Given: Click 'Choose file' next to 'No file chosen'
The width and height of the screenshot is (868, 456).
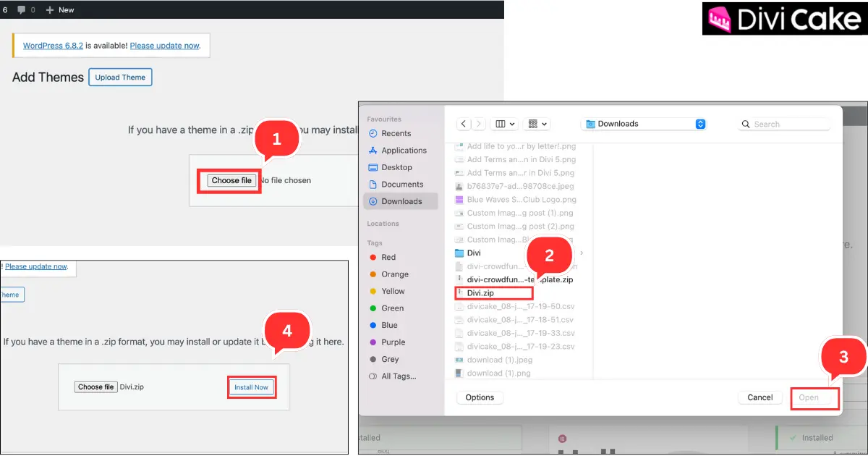Looking at the screenshot, I should (x=231, y=180).
